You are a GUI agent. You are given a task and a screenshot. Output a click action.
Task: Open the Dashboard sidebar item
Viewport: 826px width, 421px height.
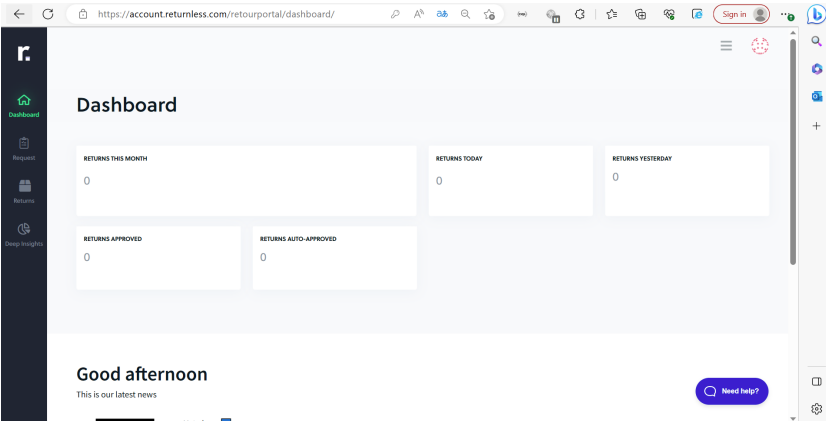(x=24, y=105)
